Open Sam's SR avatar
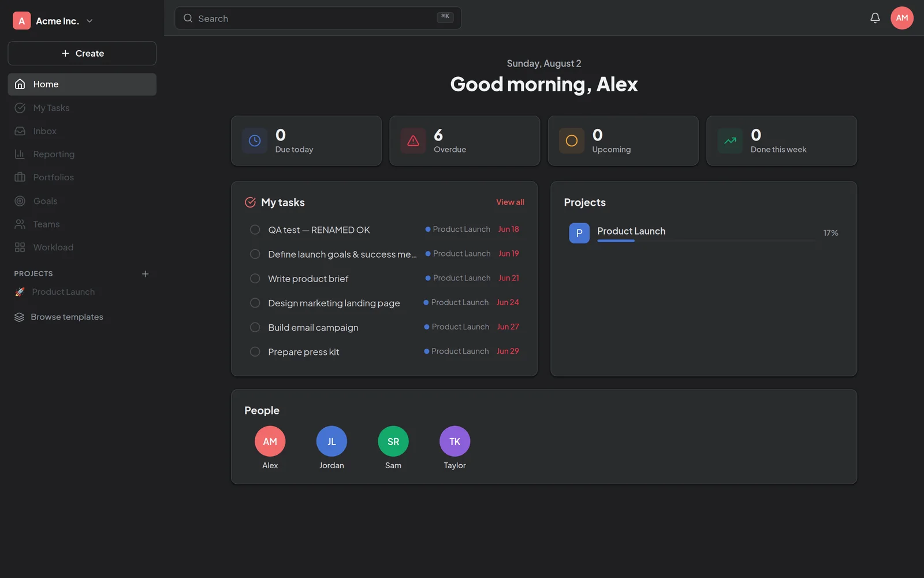Image resolution: width=924 pixels, height=578 pixels. pyautogui.click(x=393, y=441)
